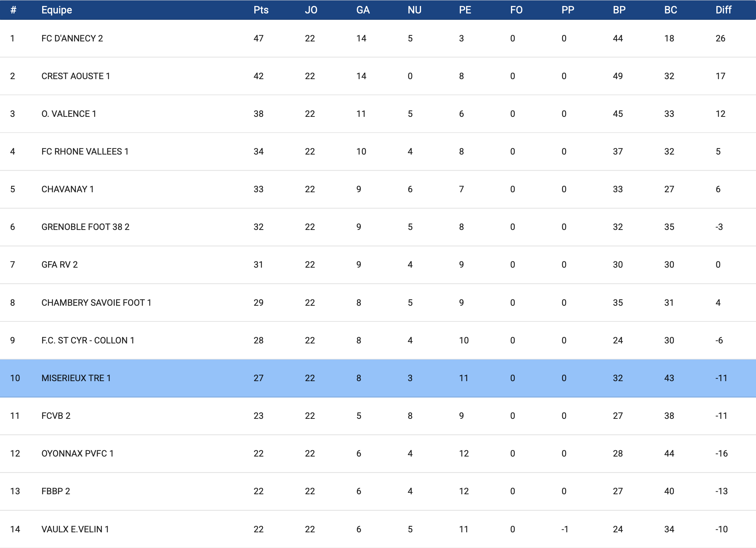Select the FBBP 2 team name
Image resolution: width=756 pixels, height=548 pixels.
click(x=56, y=491)
